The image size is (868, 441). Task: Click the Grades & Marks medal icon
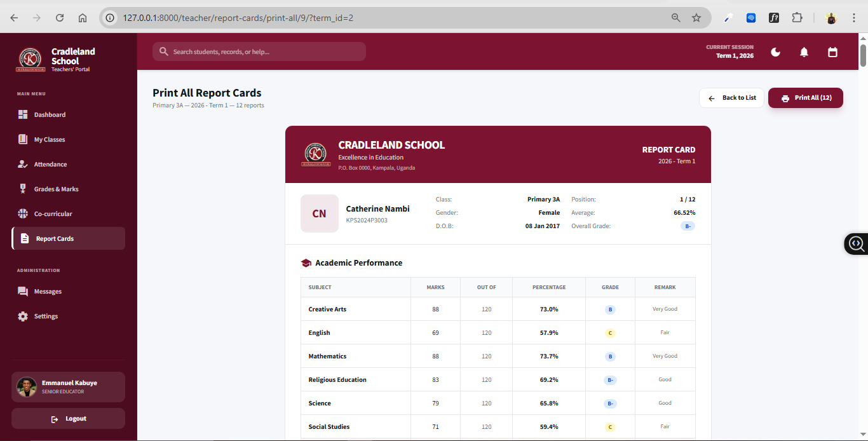pyautogui.click(x=23, y=189)
